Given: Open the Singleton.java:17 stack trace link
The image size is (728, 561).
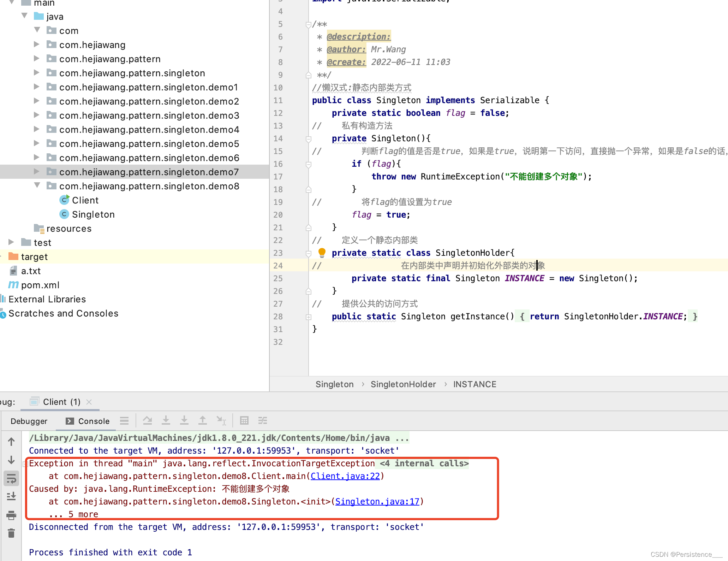Looking at the screenshot, I should (377, 502).
